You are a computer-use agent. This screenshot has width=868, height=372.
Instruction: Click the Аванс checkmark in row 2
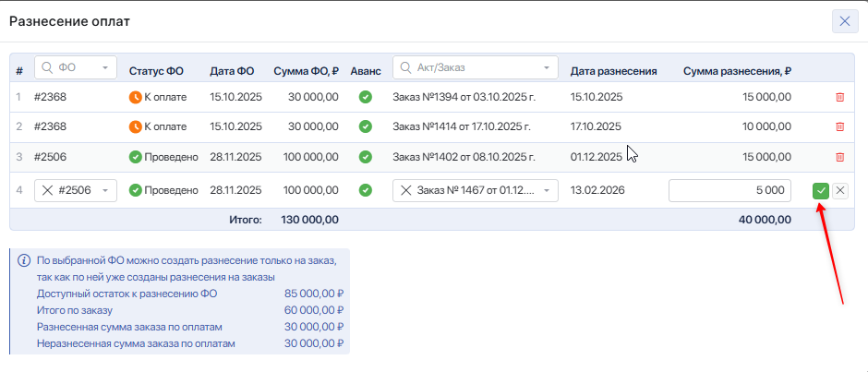click(x=366, y=126)
